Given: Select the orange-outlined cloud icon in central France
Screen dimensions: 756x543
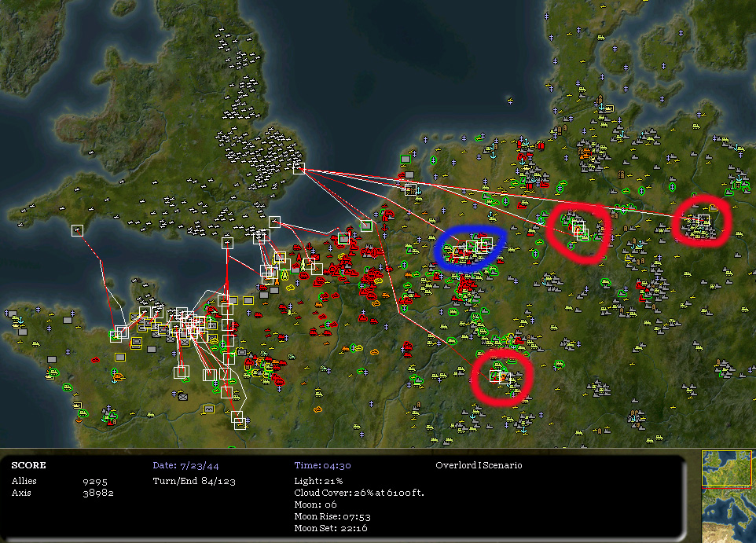Looking at the screenshot, I should click(317, 409).
